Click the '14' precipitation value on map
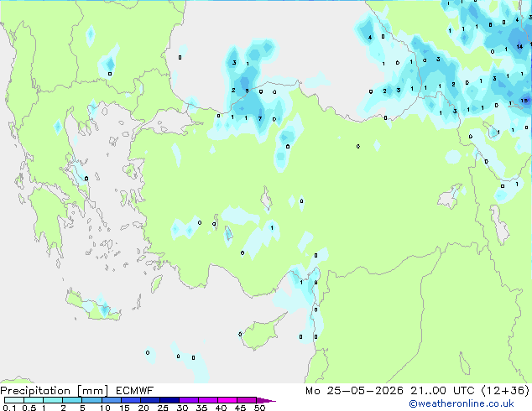Viewport: 532px width, 411px height. click(519, 46)
